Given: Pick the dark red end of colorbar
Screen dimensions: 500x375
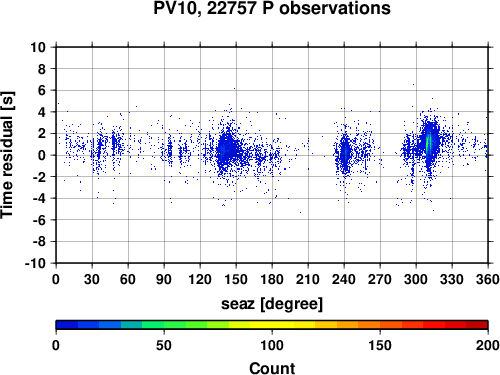Looking at the screenshot, I should 477,325.
